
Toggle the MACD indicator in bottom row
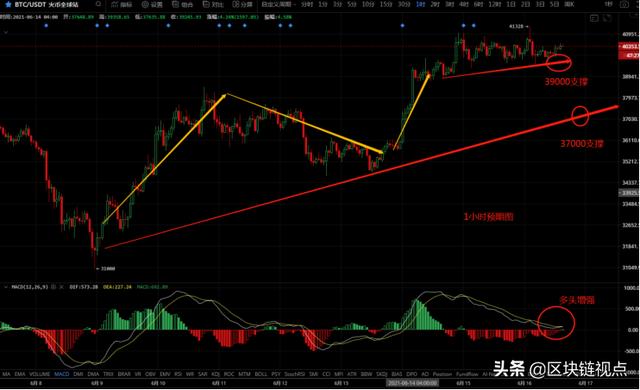click(62, 374)
